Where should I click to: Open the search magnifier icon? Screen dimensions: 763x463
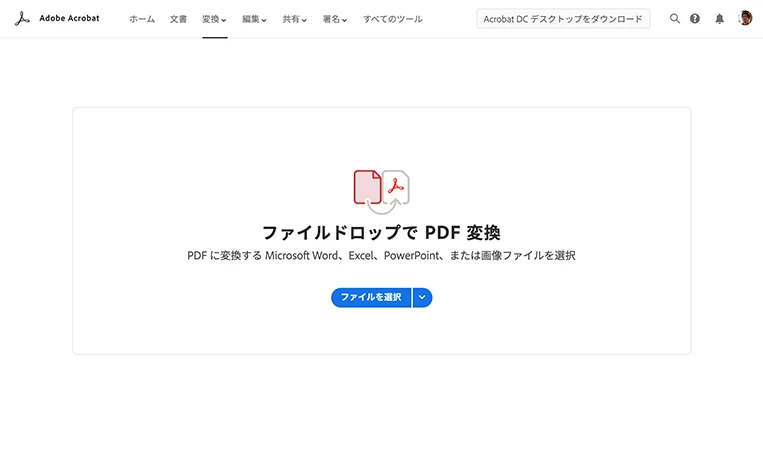pyautogui.click(x=674, y=19)
